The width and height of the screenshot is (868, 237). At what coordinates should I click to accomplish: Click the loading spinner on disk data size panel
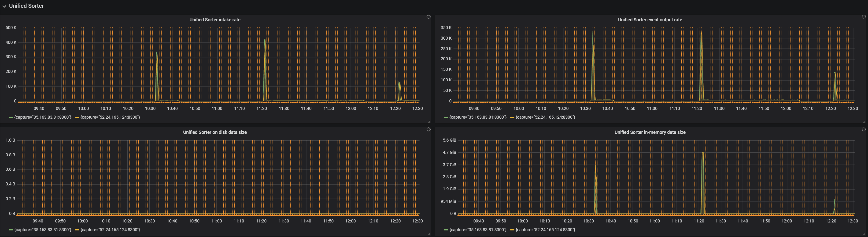(428, 129)
